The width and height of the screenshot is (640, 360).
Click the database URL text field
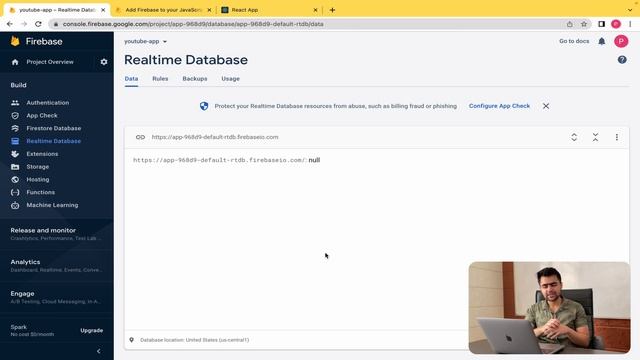[215, 137]
